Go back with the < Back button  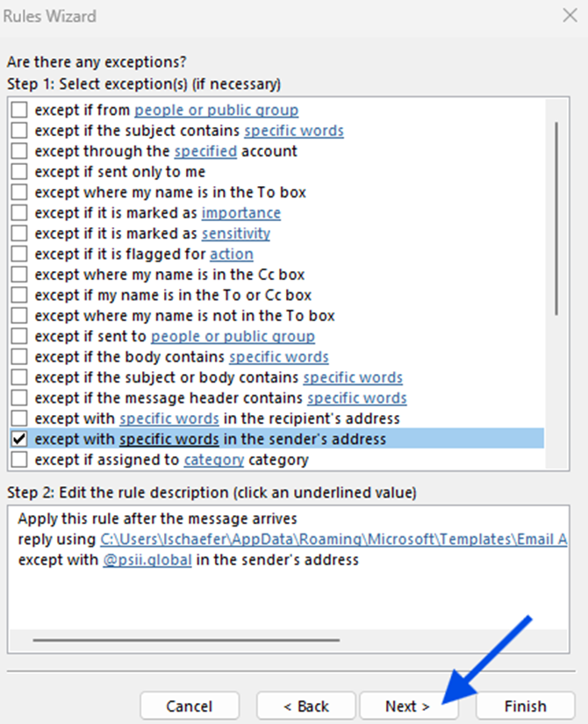[305, 706]
